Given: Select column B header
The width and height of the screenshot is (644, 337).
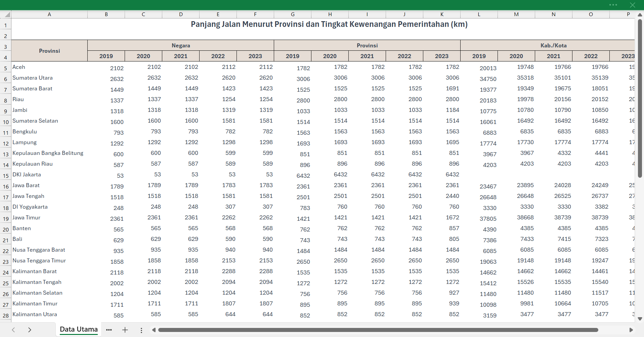Looking at the screenshot, I should [106, 14].
